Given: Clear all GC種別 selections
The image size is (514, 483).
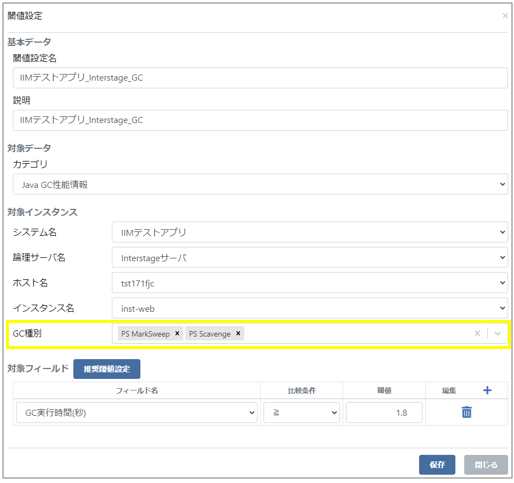Looking at the screenshot, I should coord(477,333).
